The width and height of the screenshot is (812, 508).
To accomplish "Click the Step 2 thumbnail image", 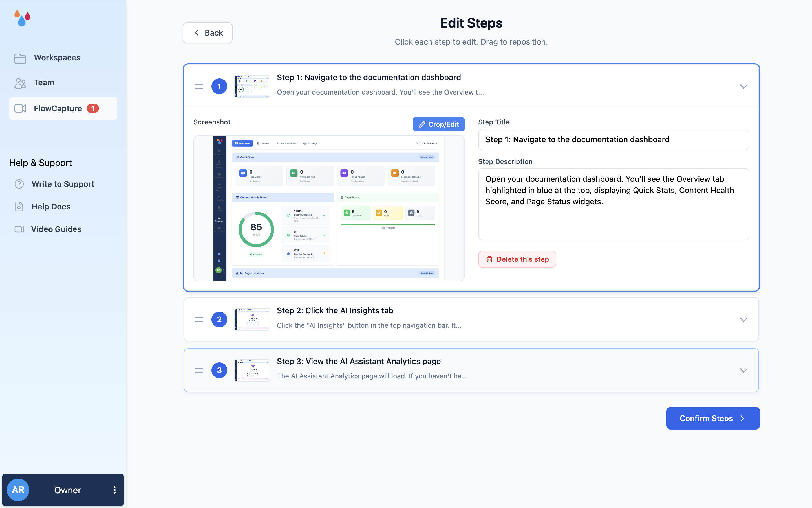I will [x=252, y=319].
